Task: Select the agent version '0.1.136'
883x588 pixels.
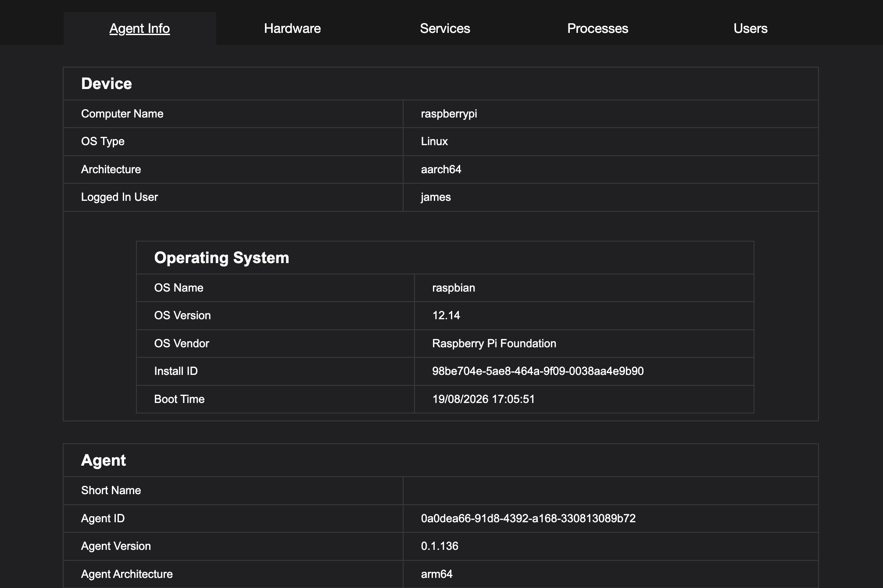Action: (440, 546)
